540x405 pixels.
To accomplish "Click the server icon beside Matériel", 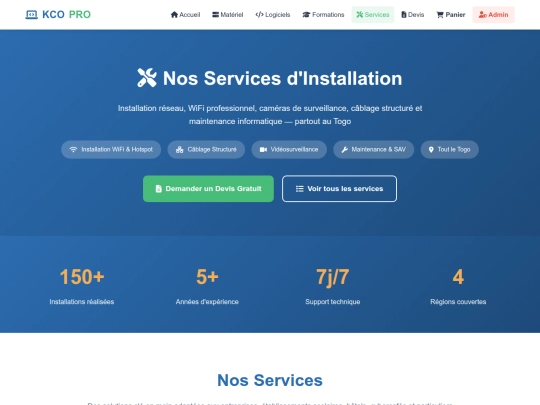I will 216,14.
